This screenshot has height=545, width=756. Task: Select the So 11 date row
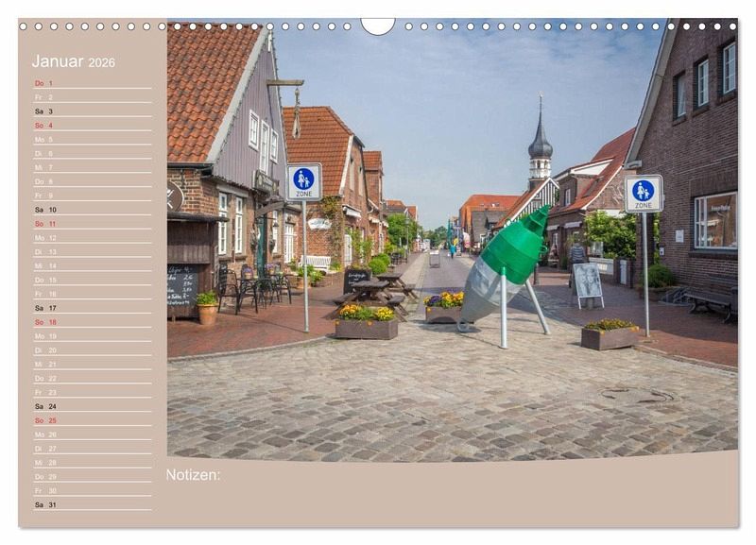[92, 224]
